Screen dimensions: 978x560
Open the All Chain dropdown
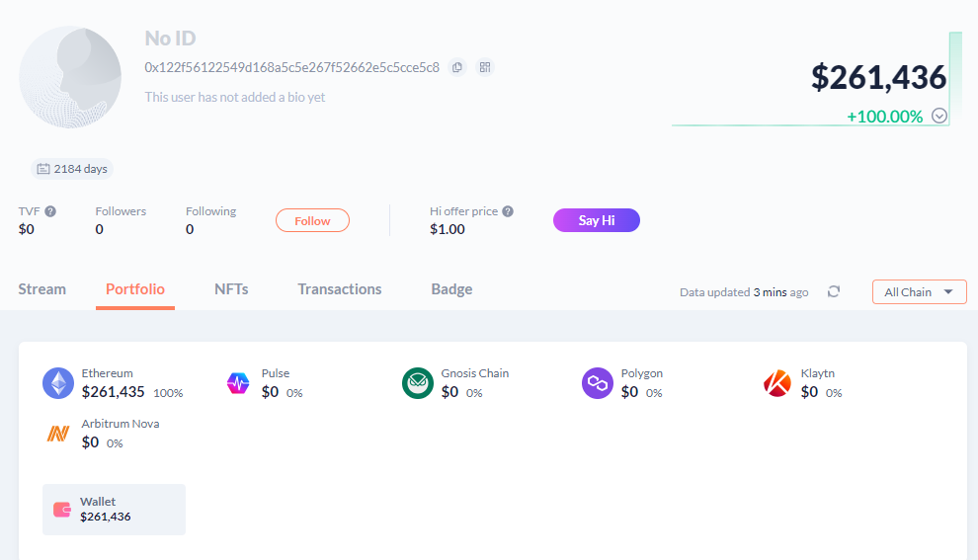point(919,292)
